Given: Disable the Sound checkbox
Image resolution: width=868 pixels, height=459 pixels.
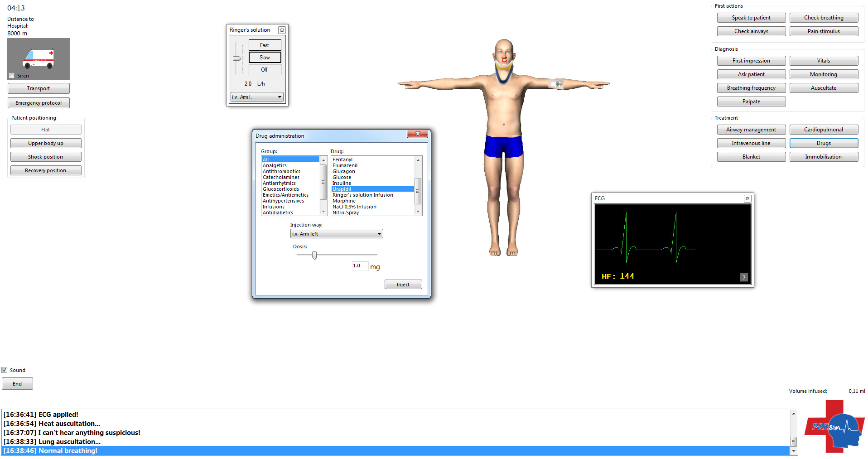Looking at the screenshot, I should click(4, 370).
